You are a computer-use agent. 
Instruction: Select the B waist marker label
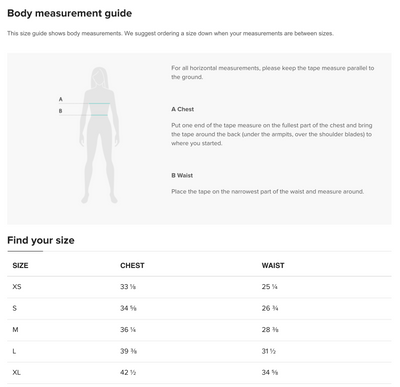pos(60,111)
